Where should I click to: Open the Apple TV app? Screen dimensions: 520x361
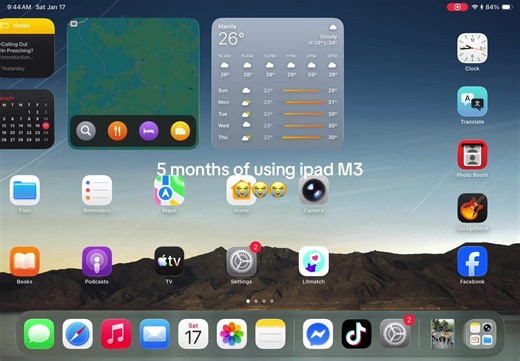pyautogui.click(x=169, y=261)
